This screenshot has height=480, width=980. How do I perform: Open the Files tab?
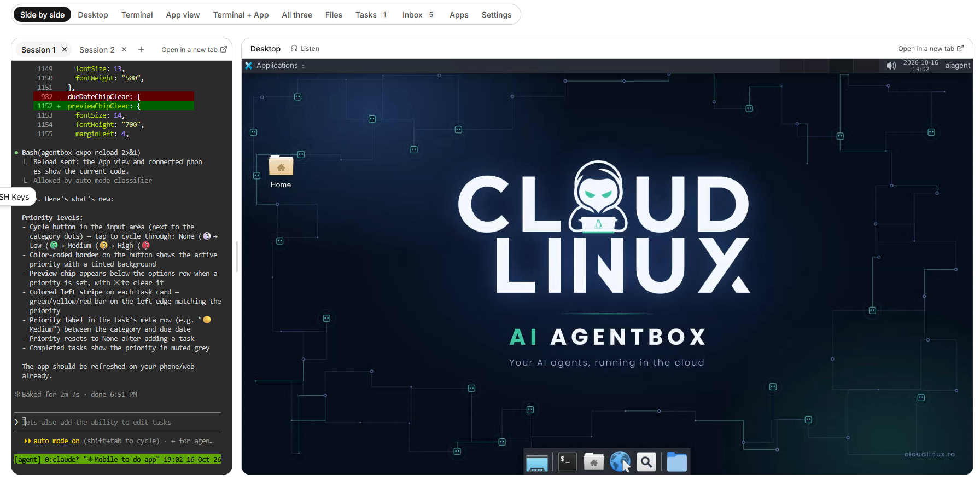tap(334, 15)
